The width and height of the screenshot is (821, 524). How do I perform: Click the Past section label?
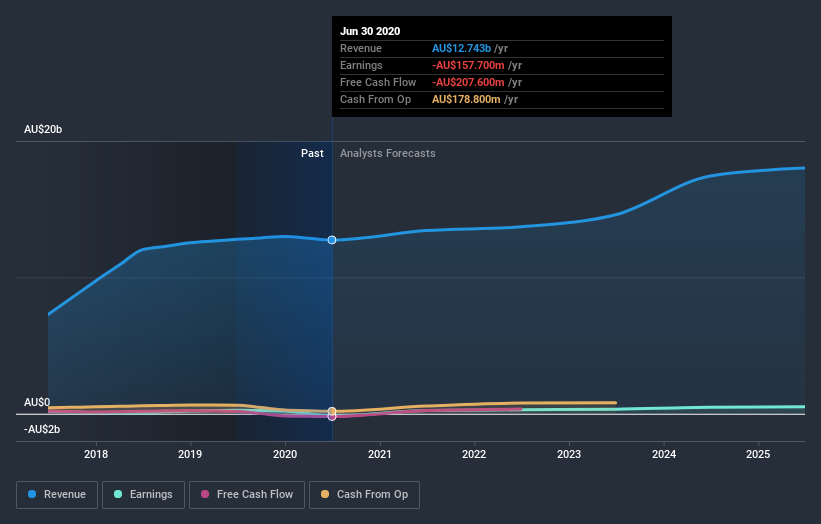[x=312, y=153]
